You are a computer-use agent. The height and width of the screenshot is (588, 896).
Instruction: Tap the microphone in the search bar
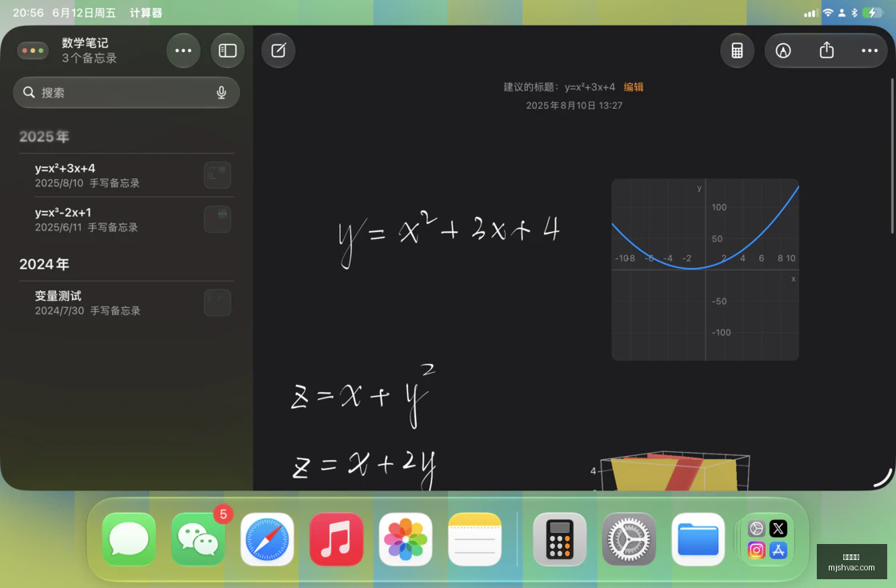click(222, 93)
